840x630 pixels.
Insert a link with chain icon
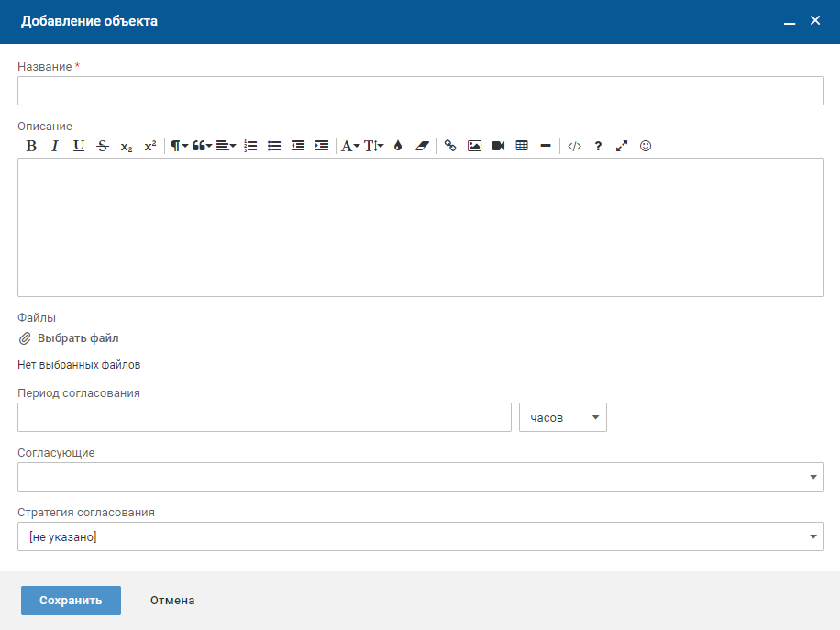tap(450, 146)
